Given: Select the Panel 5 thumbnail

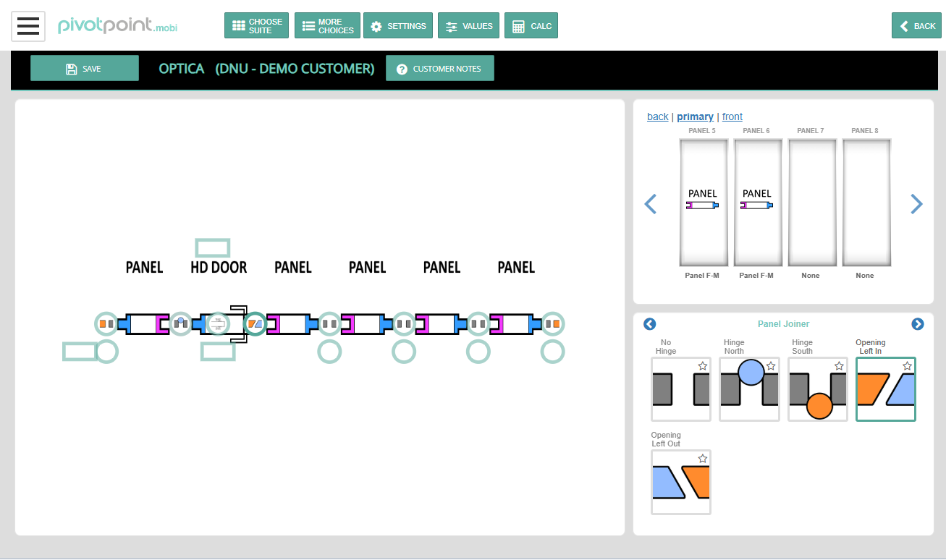Looking at the screenshot, I should coord(703,203).
